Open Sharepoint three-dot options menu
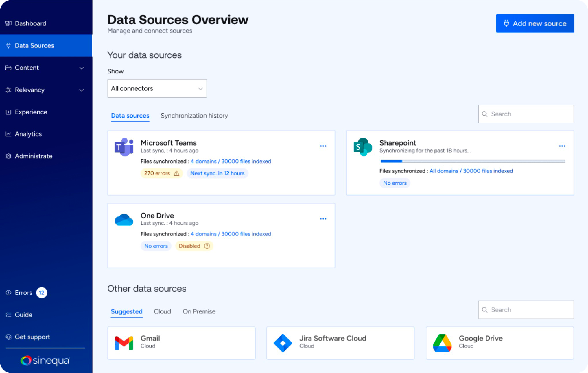 point(562,146)
